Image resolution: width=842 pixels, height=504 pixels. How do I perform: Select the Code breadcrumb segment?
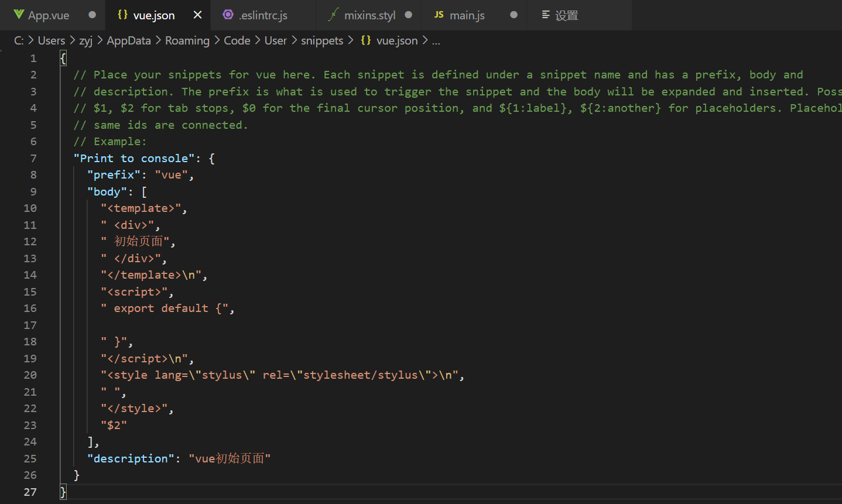tap(237, 40)
